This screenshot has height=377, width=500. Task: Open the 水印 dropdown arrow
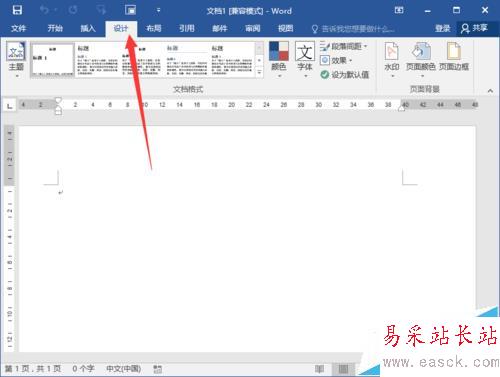click(392, 76)
